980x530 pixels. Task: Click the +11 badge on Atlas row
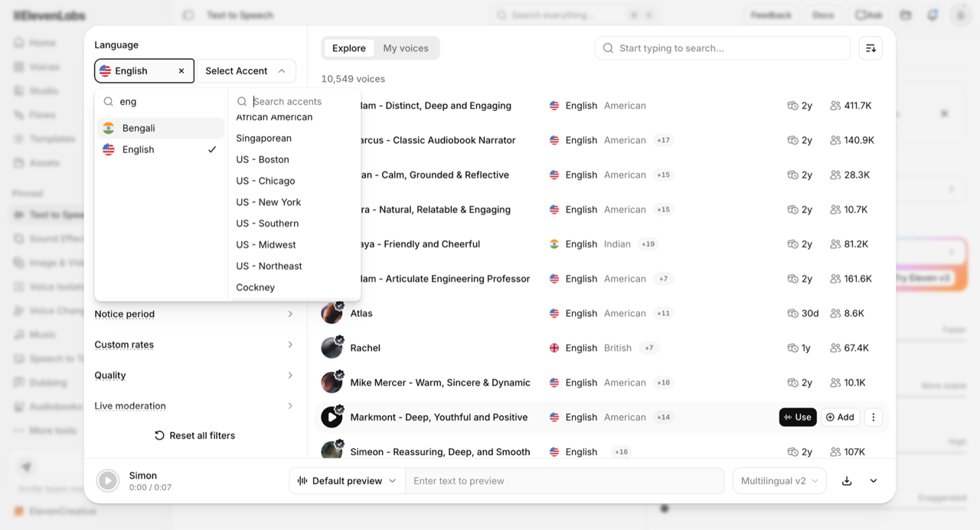[x=663, y=313]
